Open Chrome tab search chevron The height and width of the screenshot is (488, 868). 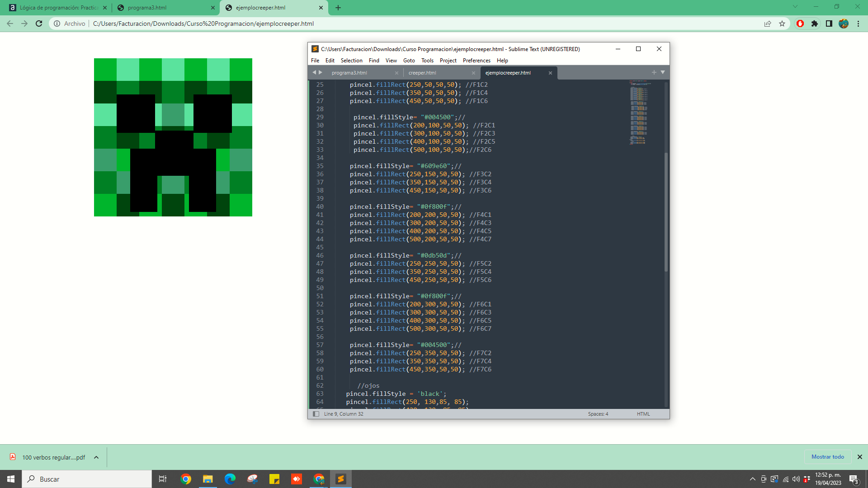pyautogui.click(x=795, y=7)
